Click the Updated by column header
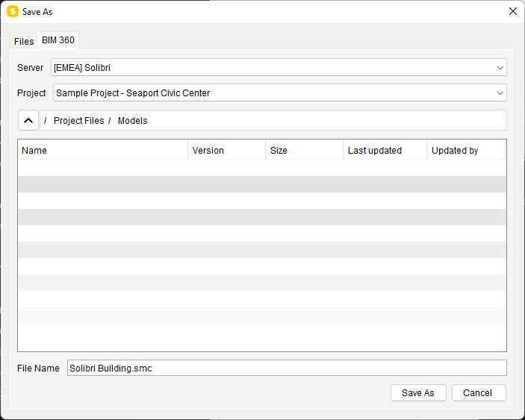 (466, 151)
